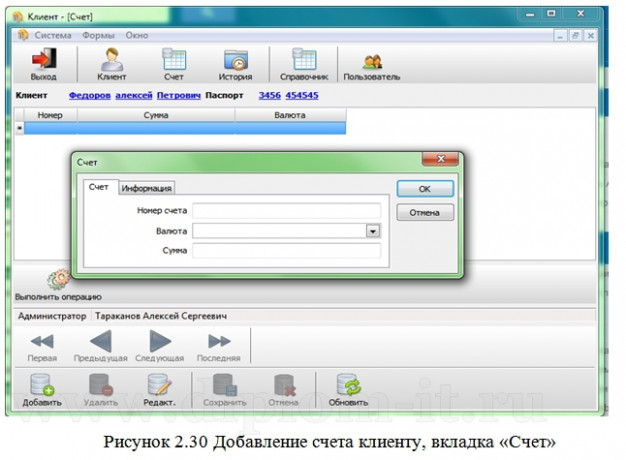Click the Тараканов Алексей Сергеевич status text

(161, 316)
